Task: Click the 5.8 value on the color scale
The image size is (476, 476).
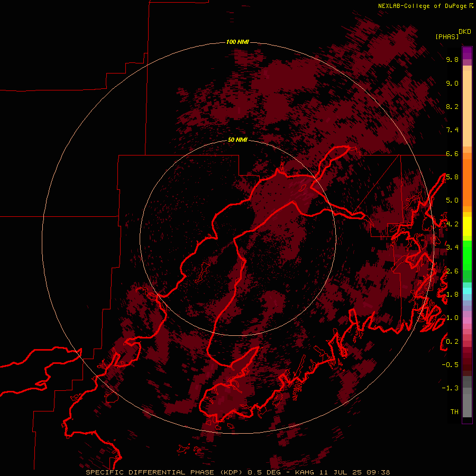Action: click(452, 177)
